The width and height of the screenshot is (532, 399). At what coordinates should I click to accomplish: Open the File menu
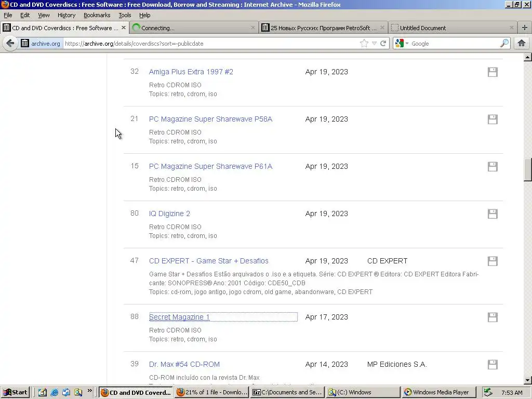click(x=8, y=15)
